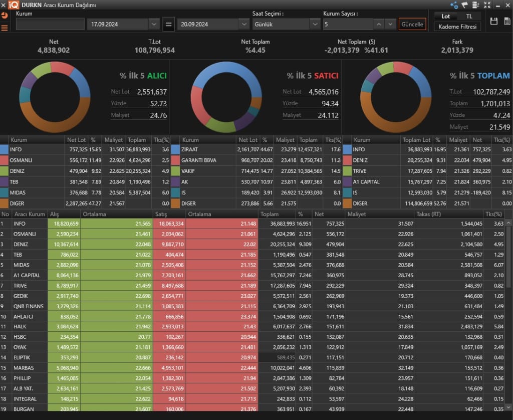Screen dimensions: 513x420
Task: Select row 8 GEDIK in main table
Action: 252,296
